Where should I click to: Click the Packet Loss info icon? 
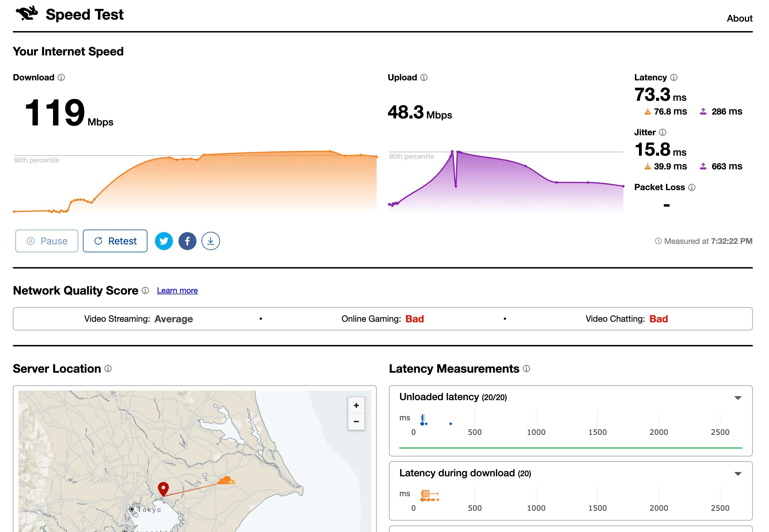click(x=692, y=187)
